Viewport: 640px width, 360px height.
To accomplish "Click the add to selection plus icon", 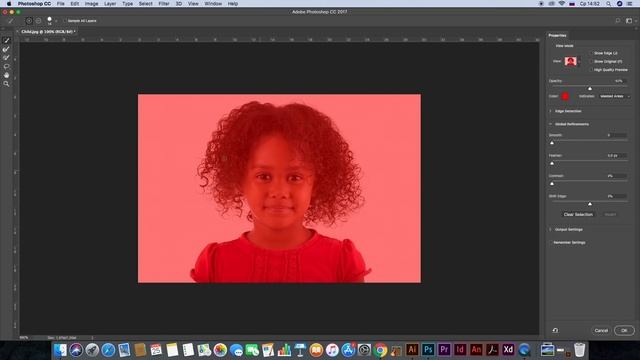I will click(29, 20).
